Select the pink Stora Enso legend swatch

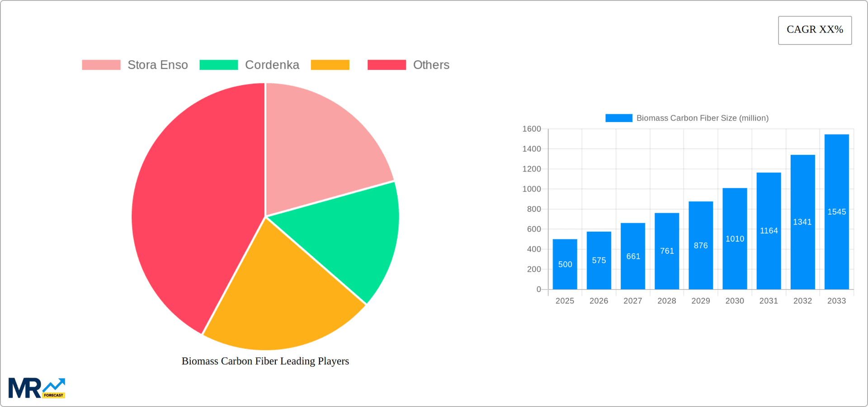[100, 65]
